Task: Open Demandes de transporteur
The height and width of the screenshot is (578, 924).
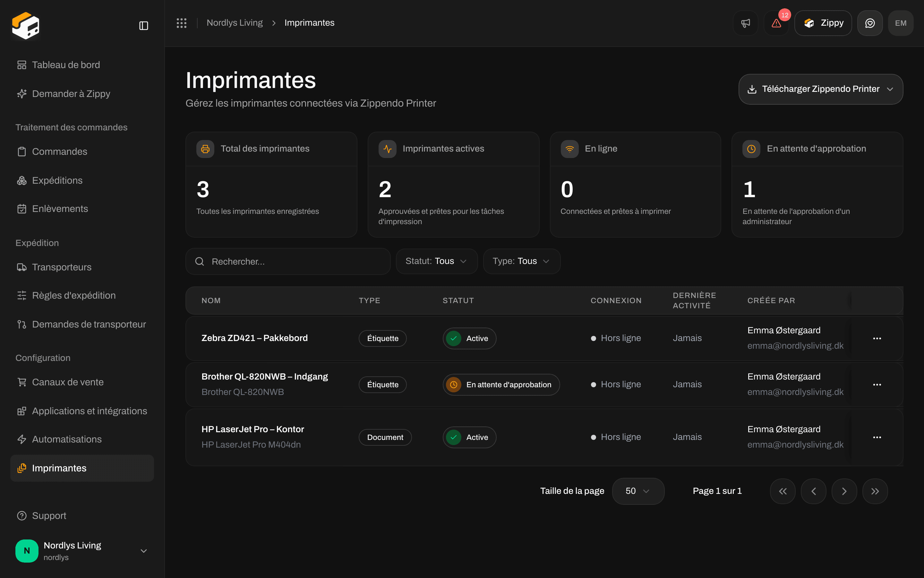Action: pos(82,325)
